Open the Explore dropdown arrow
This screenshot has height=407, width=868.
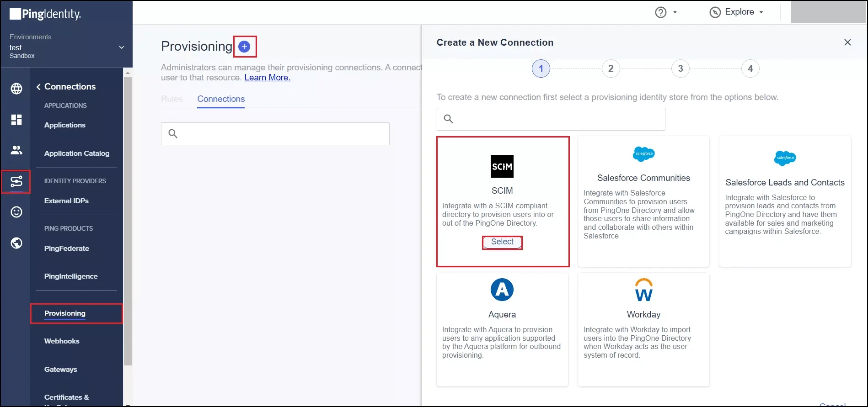tap(761, 13)
